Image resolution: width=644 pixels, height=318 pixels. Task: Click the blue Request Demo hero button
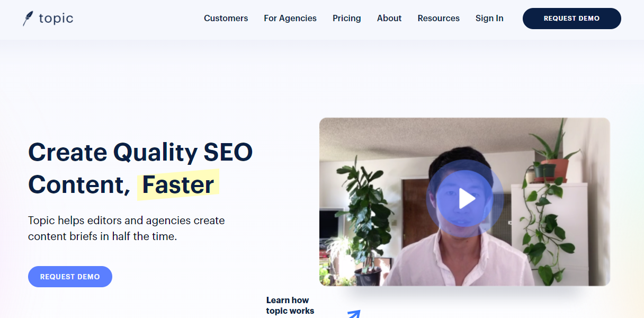[70, 277]
